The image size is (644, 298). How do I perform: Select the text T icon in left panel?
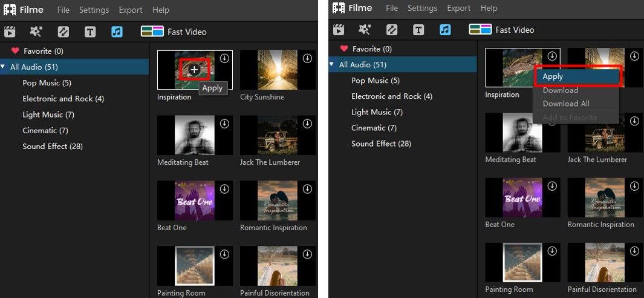(90, 31)
